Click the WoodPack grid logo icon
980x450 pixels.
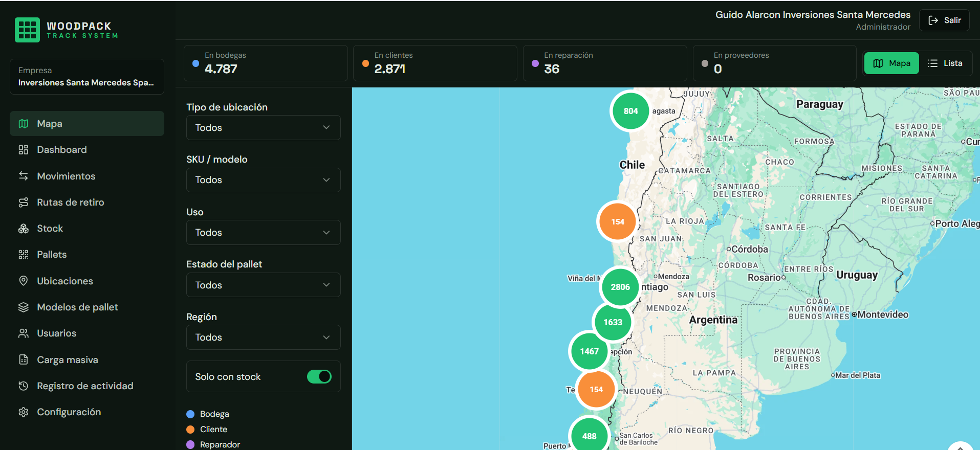27,30
